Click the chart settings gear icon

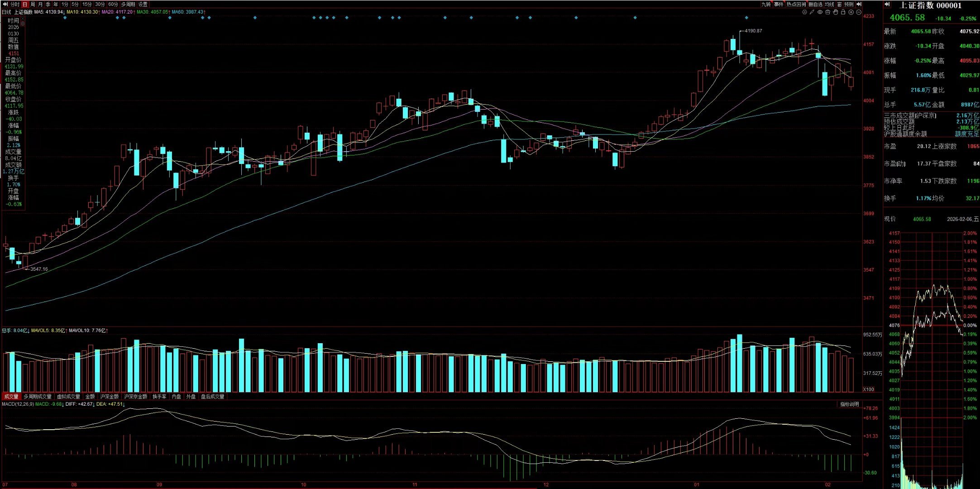click(x=804, y=12)
